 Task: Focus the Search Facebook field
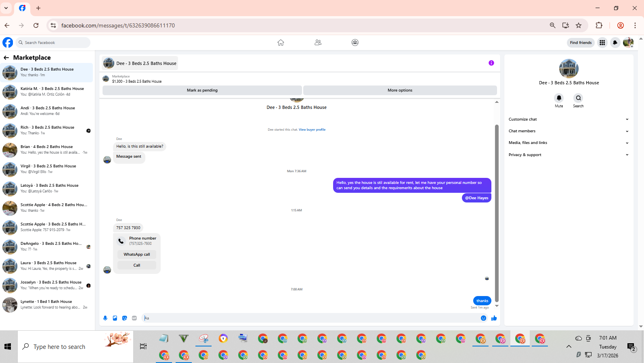[x=53, y=42]
